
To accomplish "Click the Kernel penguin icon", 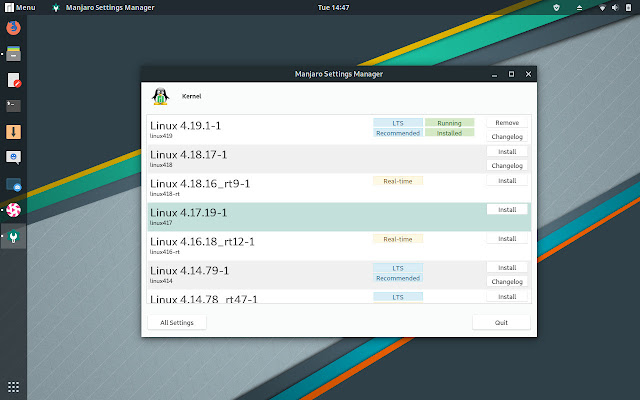I will pyautogui.click(x=160, y=96).
